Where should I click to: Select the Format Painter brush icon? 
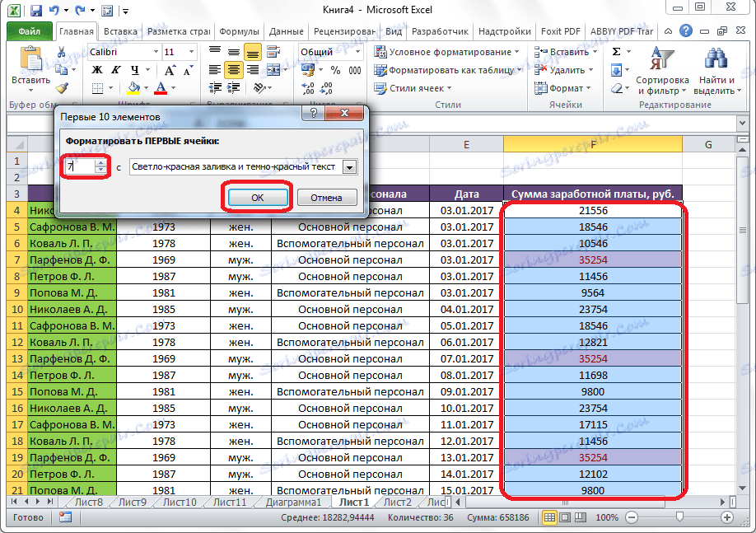(62, 87)
